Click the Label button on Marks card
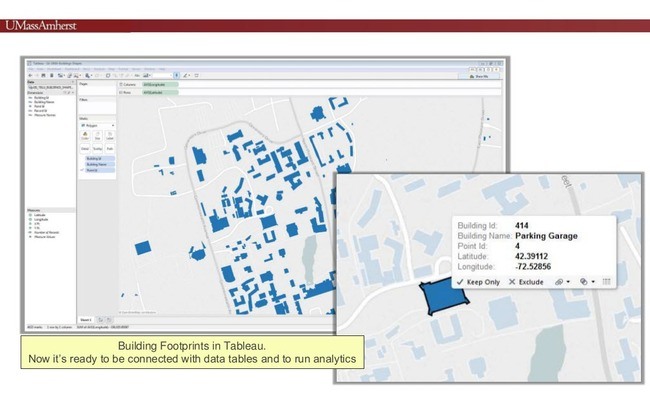This screenshot has height=407, width=650. click(110, 136)
